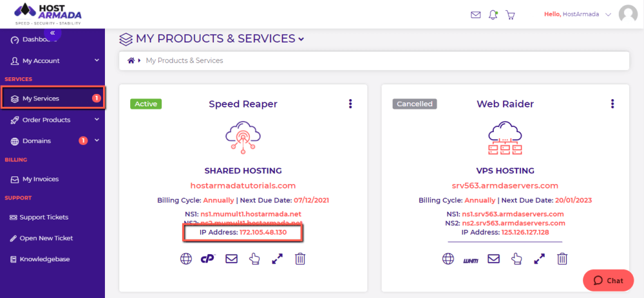Click the Web Raider card title
Viewport: 644px width, 298px height.
[x=505, y=104]
